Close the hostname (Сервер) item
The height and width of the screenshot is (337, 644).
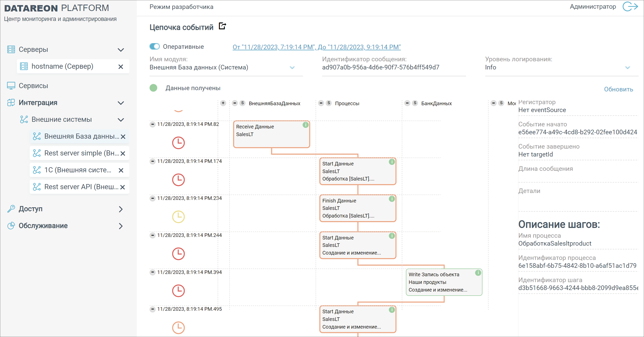(x=121, y=67)
